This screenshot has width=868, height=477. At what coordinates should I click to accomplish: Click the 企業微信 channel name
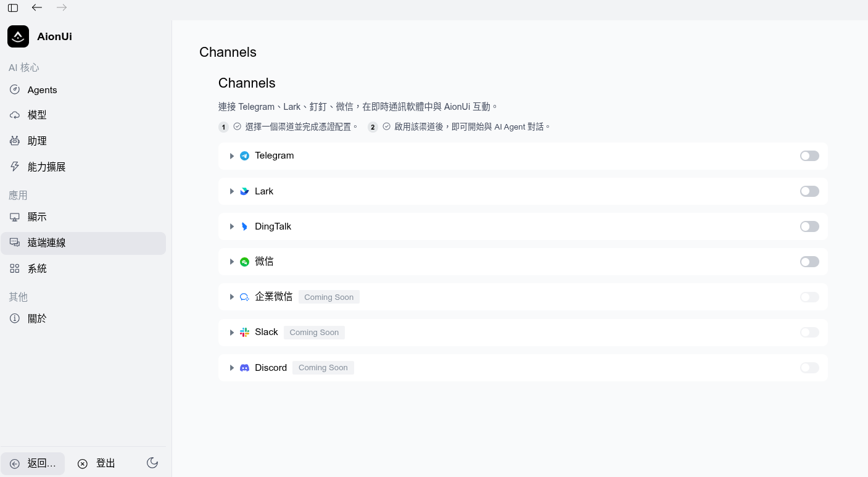click(274, 297)
